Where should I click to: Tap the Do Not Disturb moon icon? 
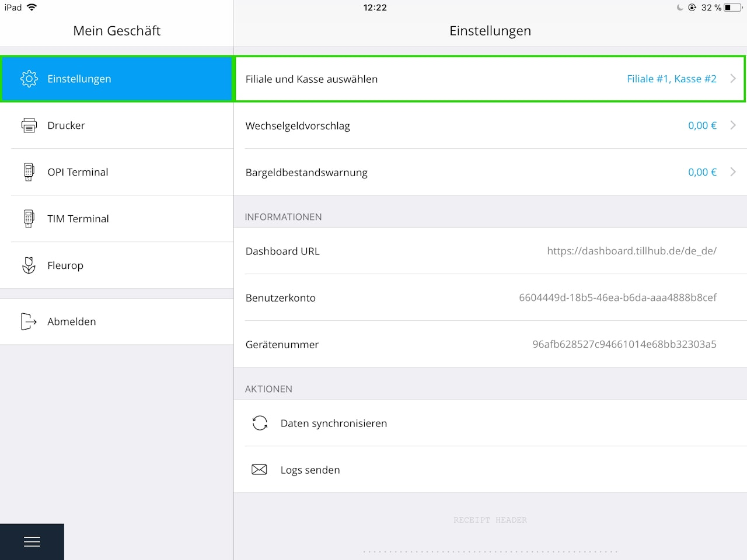pos(680,8)
